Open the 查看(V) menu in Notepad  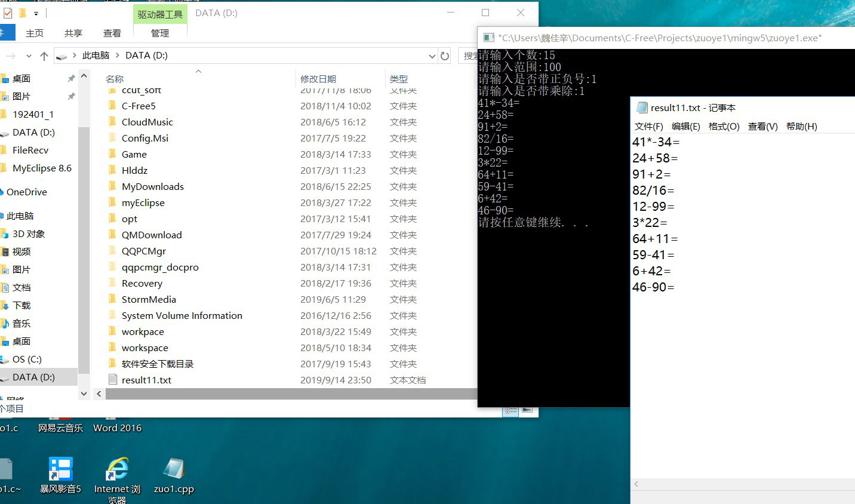[x=763, y=126]
